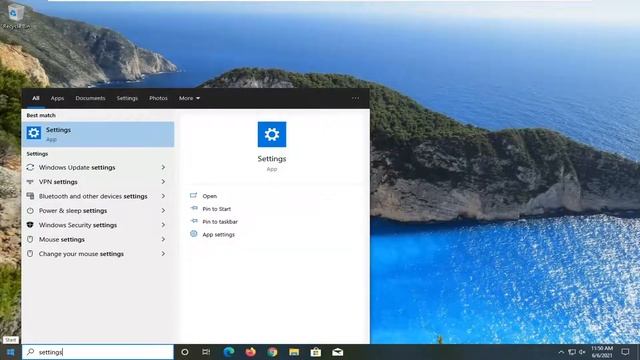Switch to the Documents search tab
This screenshot has height=360, width=640.
(90, 98)
